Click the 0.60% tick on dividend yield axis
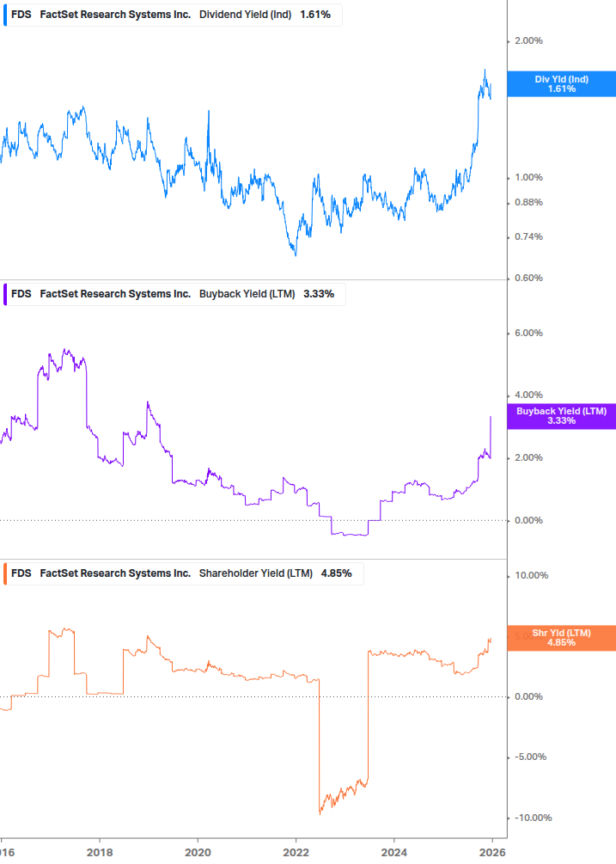The width and height of the screenshot is (616, 864). [528, 279]
